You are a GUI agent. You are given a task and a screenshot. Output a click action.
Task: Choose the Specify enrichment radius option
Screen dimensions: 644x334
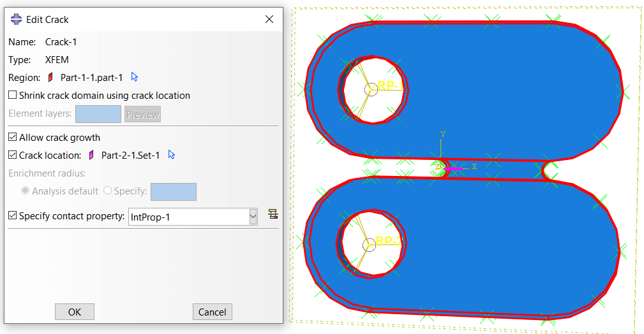(107, 191)
